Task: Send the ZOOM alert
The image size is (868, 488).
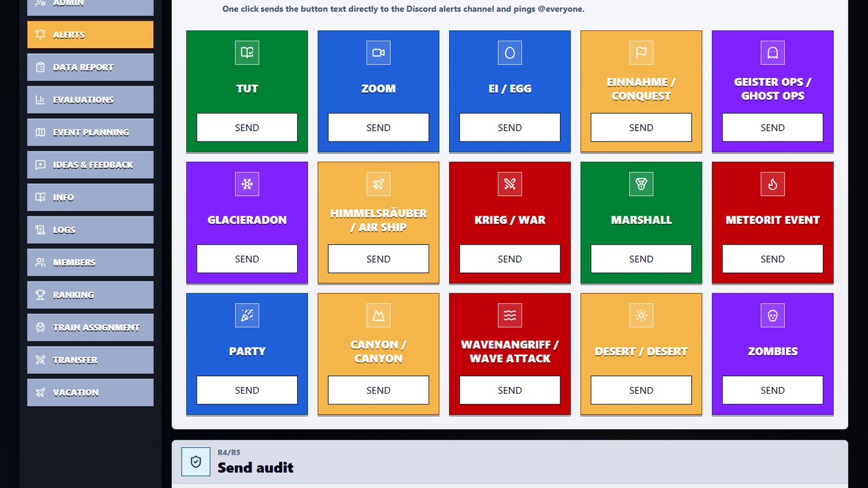Action: 378,127
